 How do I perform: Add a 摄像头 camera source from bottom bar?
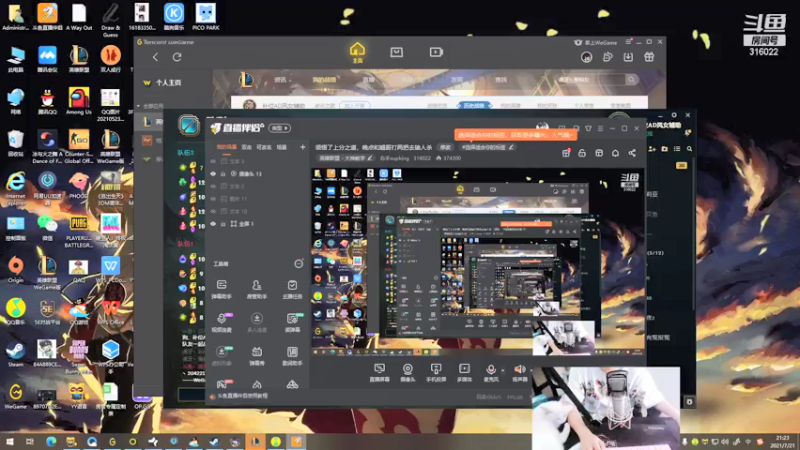pyautogui.click(x=407, y=372)
